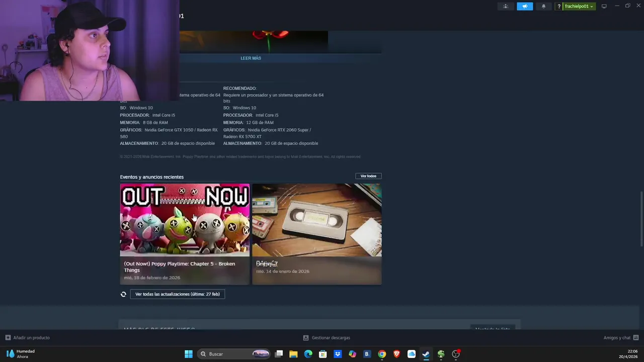Click the blue announcements megaphone icon
644x362 pixels.
point(525,7)
